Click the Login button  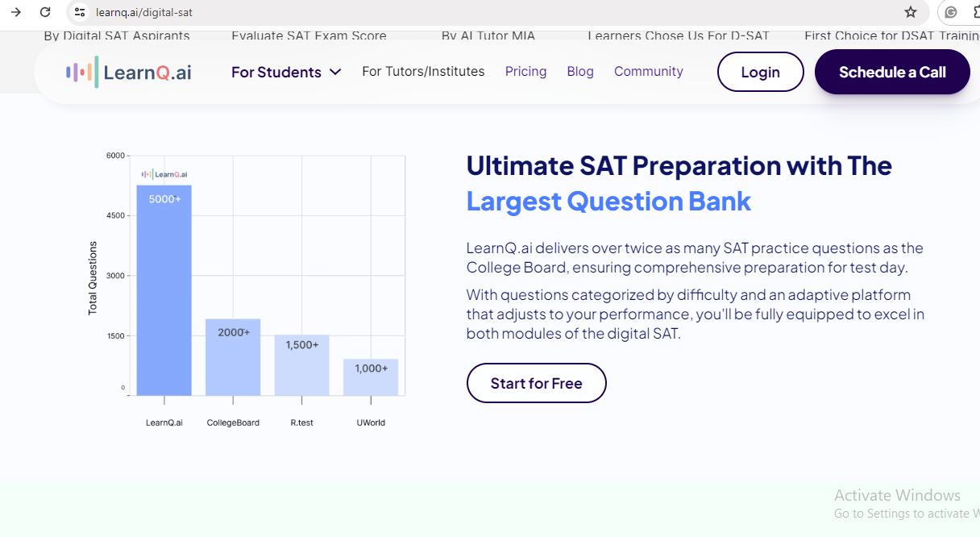(760, 72)
